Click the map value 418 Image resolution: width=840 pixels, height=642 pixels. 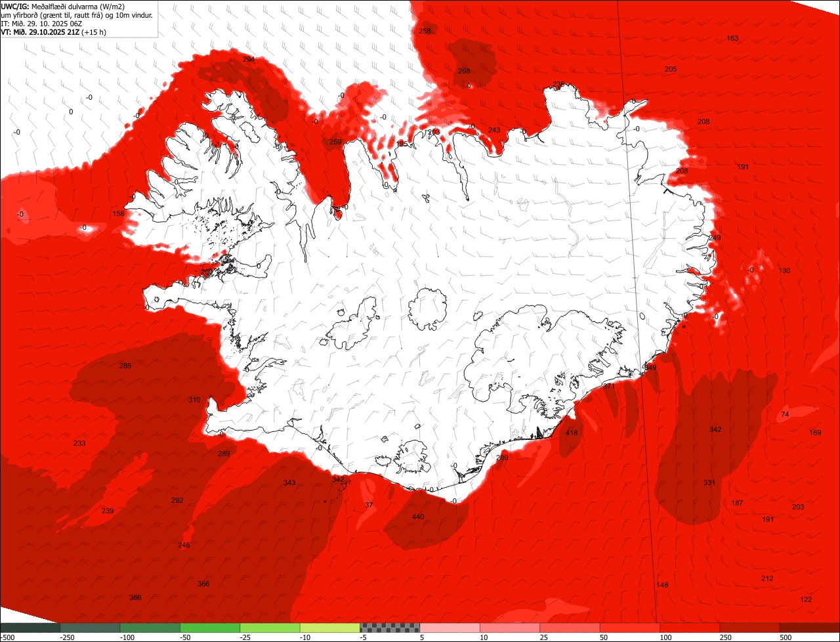pos(572,433)
